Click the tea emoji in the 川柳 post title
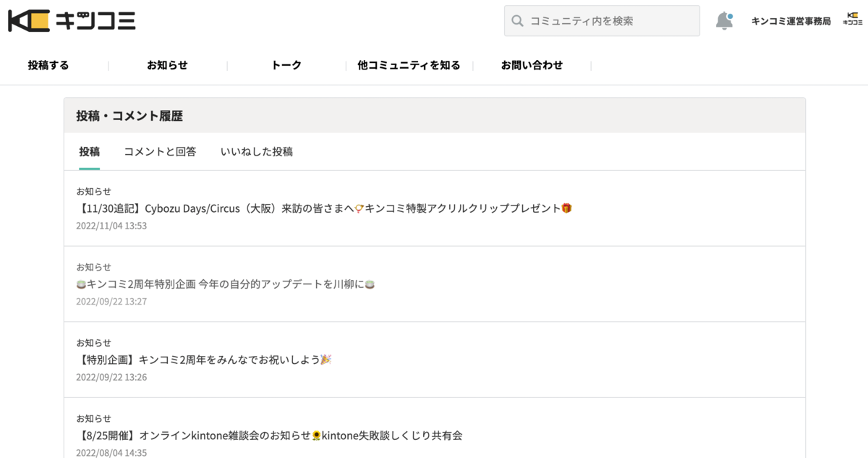 [x=82, y=284]
